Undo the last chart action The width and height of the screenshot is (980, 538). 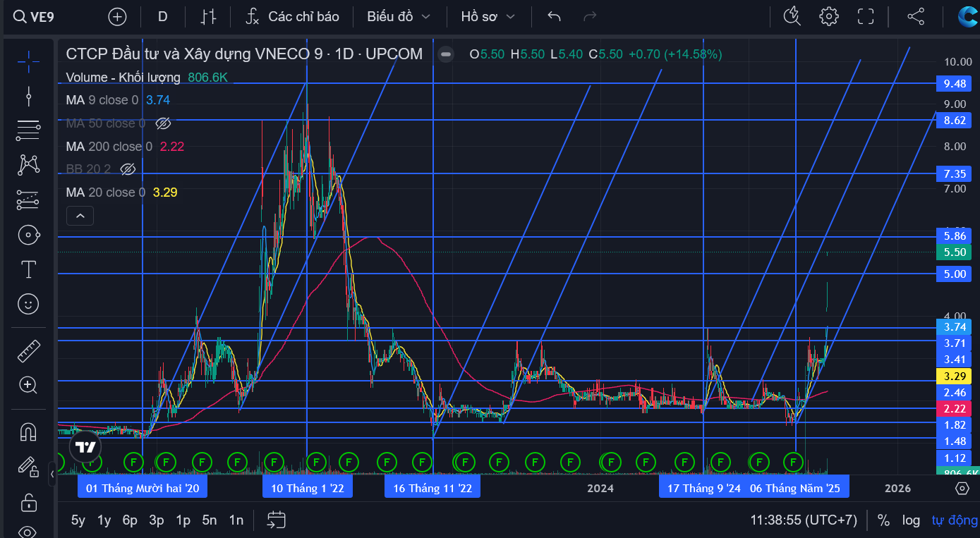pyautogui.click(x=555, y=16)
